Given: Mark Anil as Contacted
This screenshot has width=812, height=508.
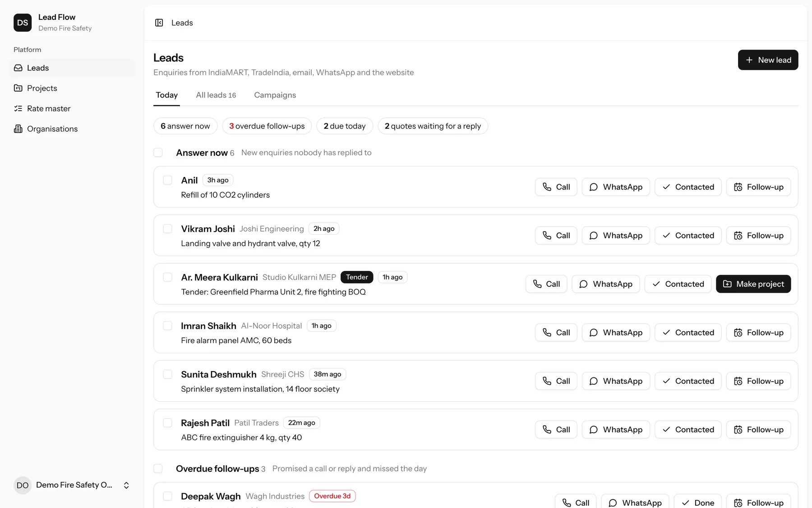Looking at the screenshot, I should [x=688, y=187].
